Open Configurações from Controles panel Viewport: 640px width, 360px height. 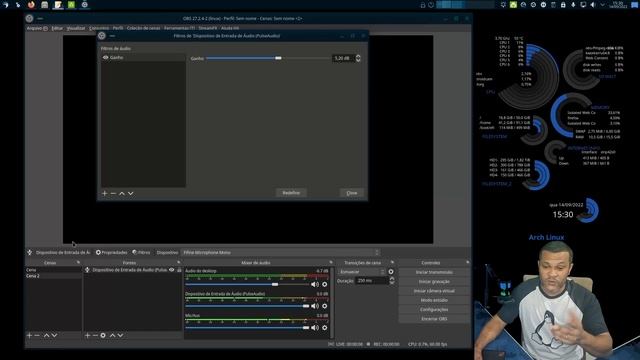(x=434, y=310)
